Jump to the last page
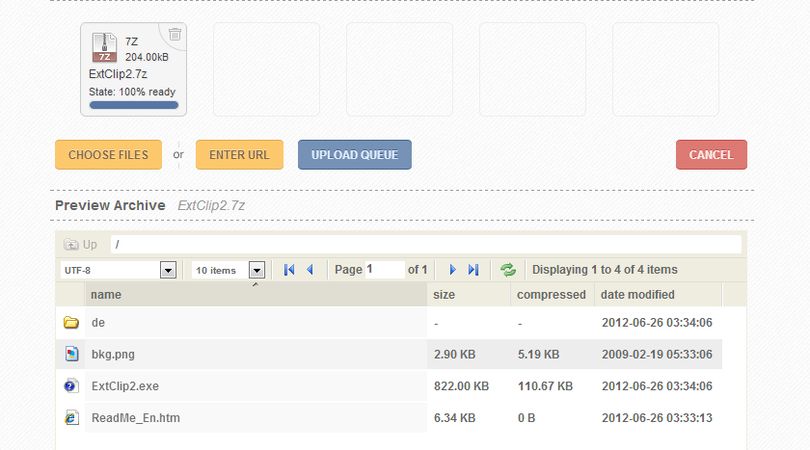This screenshot has width=810, height=450. [x=473, y=270]
